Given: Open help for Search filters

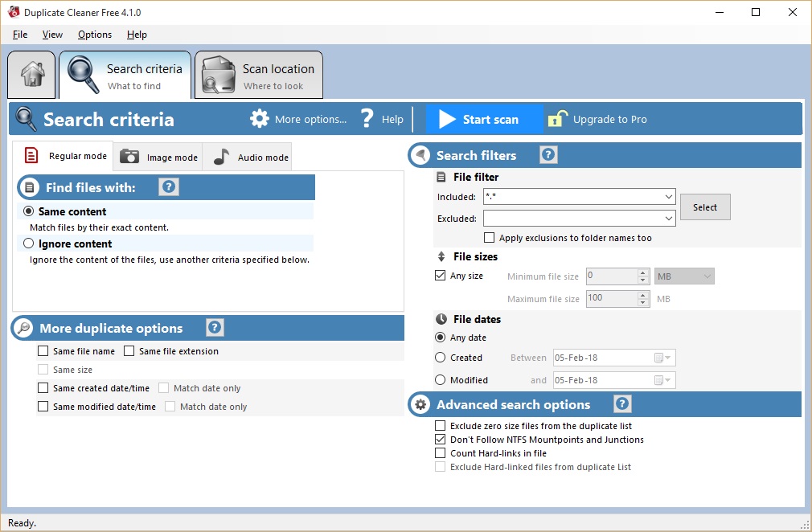Looking at the screenshot, I should pyautogui.click(x=548, y=154).
